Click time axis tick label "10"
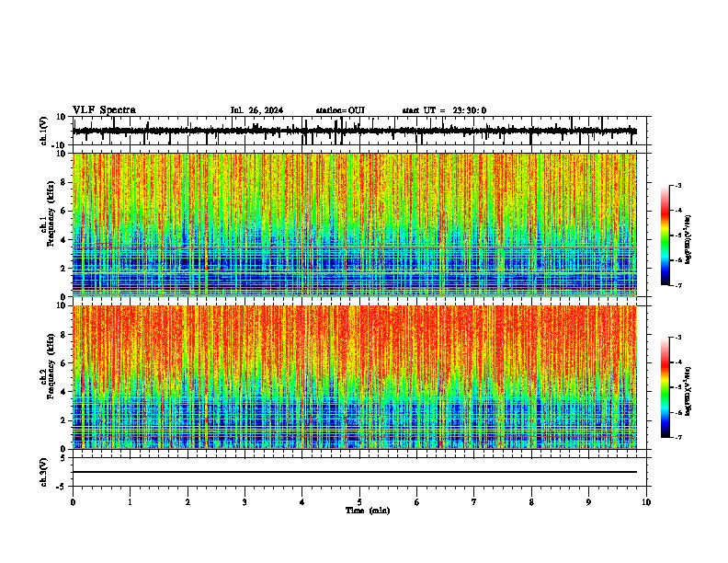Image resolution: width=728 pixels, height=563 pixels. (x=646, y=502)
